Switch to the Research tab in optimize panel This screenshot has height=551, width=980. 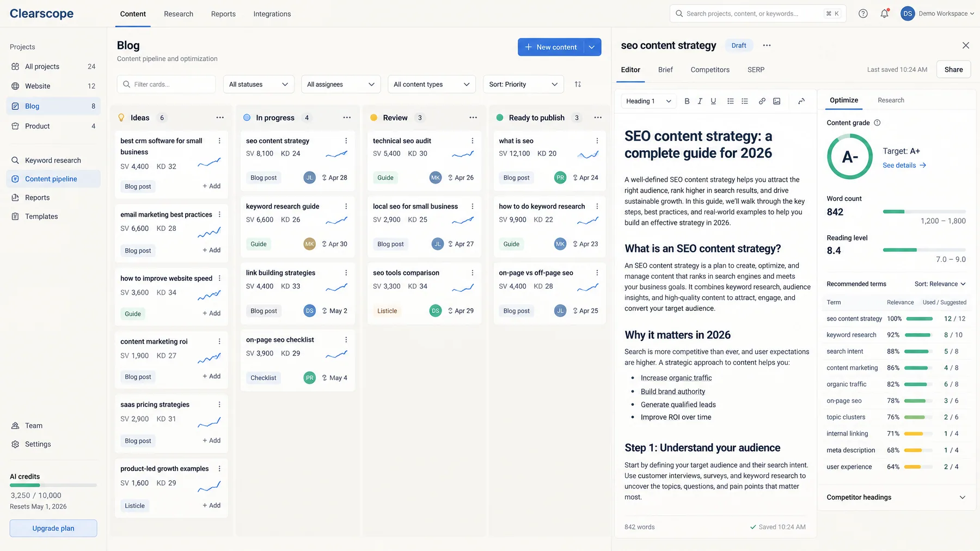pyautogui.click(x=891, y=100)
